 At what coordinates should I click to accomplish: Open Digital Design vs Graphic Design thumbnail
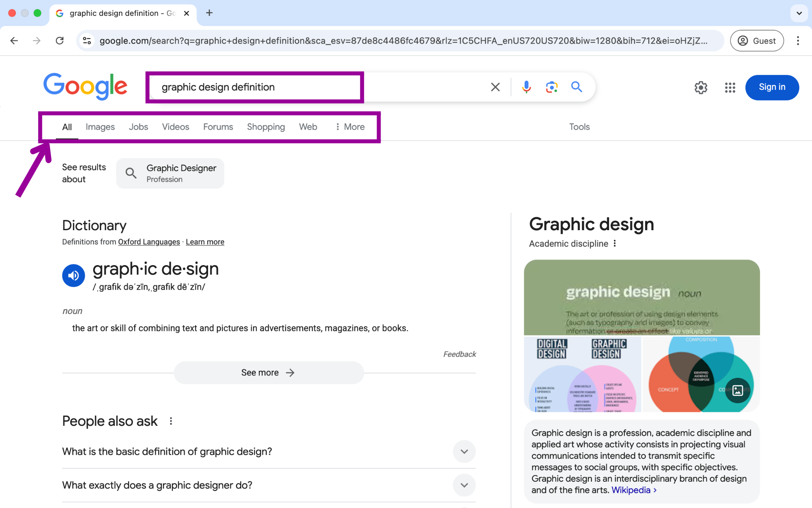click(x=582, y=374)
